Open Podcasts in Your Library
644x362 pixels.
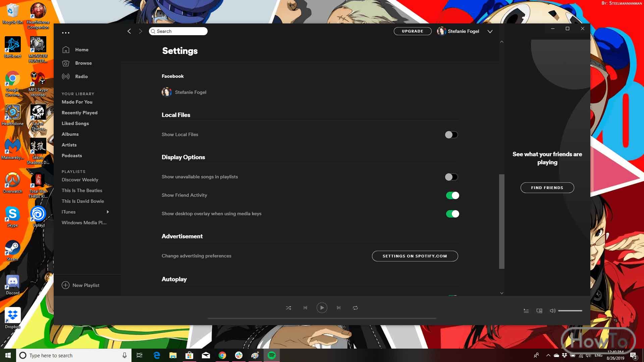tap(72, 156)
